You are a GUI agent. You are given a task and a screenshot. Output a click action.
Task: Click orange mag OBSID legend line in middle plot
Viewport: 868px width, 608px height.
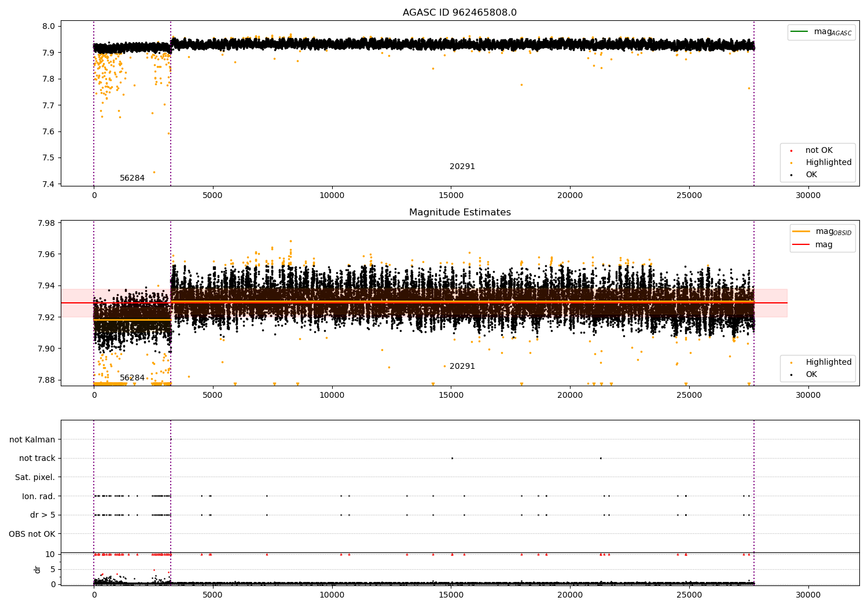[x=801, y=232]
